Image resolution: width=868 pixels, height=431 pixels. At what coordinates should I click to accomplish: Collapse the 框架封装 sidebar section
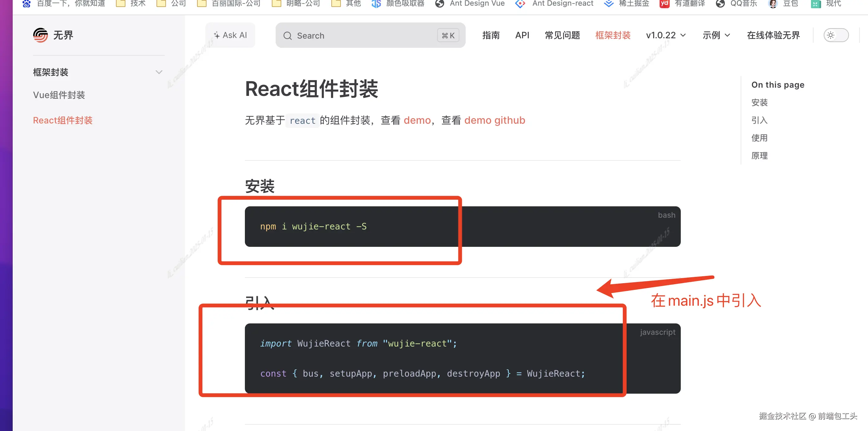(x=159, y=72)
